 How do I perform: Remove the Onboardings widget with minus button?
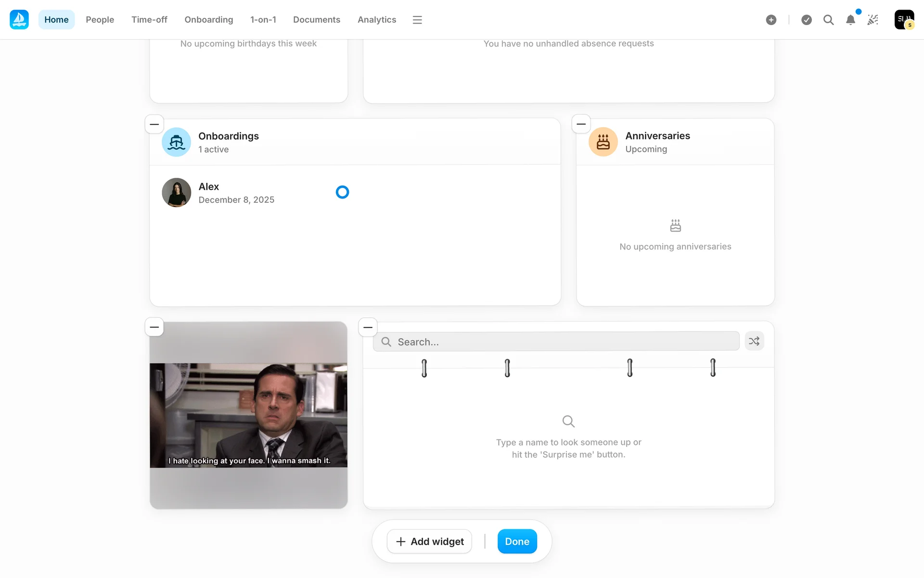(154, 124)
